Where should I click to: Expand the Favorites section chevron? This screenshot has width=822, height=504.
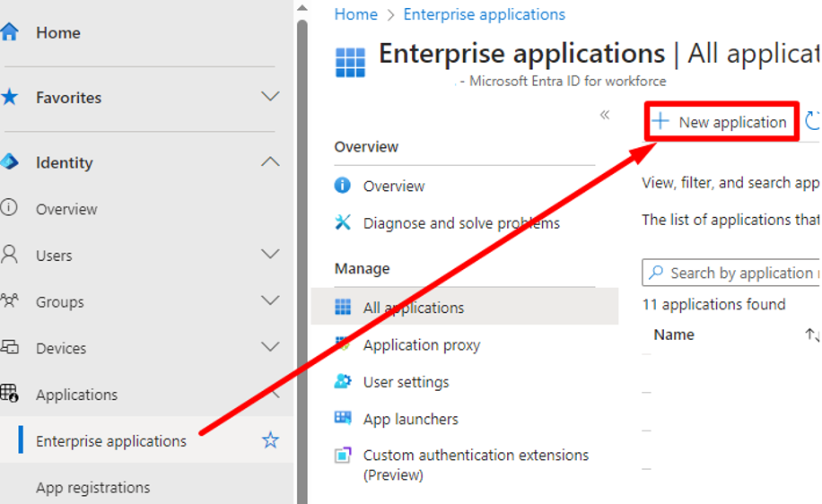click(x=270, y=97)
